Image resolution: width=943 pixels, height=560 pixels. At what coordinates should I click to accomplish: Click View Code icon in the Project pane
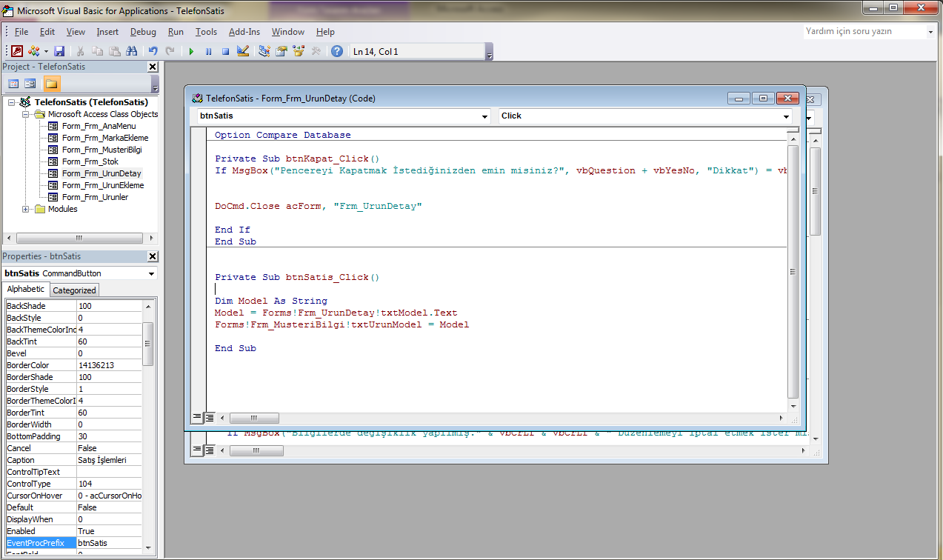pos(13,84)
